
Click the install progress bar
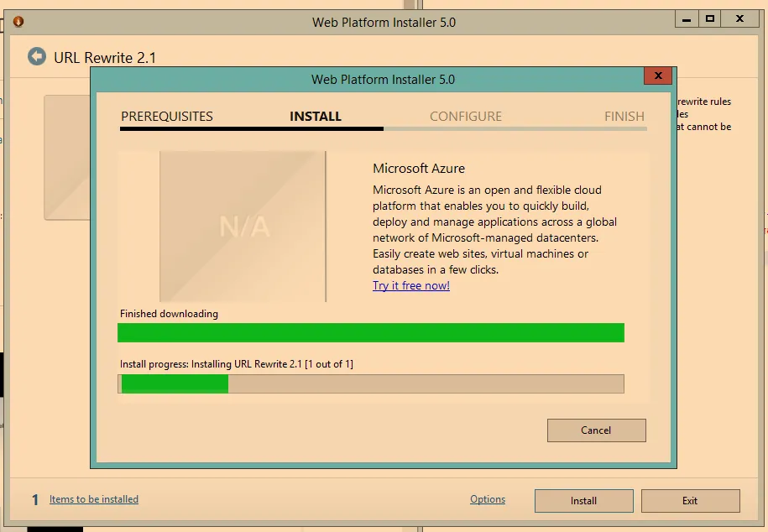coord(371,383)
